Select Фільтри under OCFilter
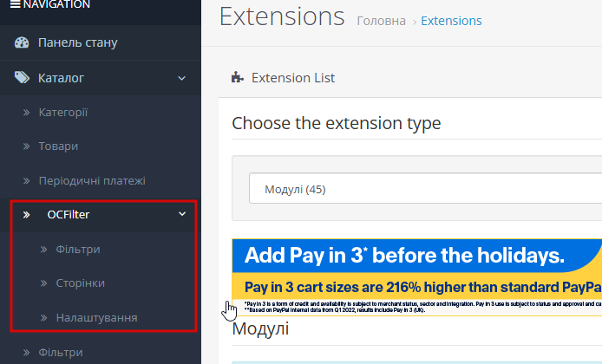 [x=78, y=250]
